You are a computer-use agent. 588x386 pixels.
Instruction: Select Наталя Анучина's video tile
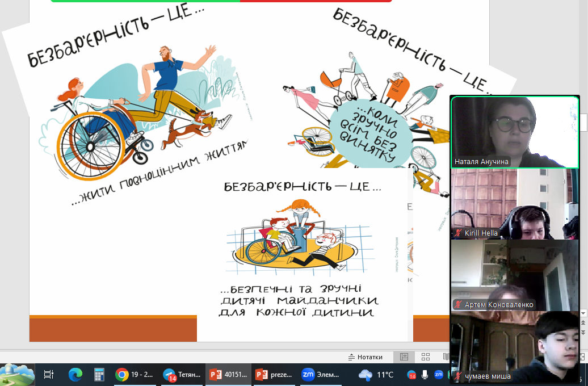(x=515, y=132)
